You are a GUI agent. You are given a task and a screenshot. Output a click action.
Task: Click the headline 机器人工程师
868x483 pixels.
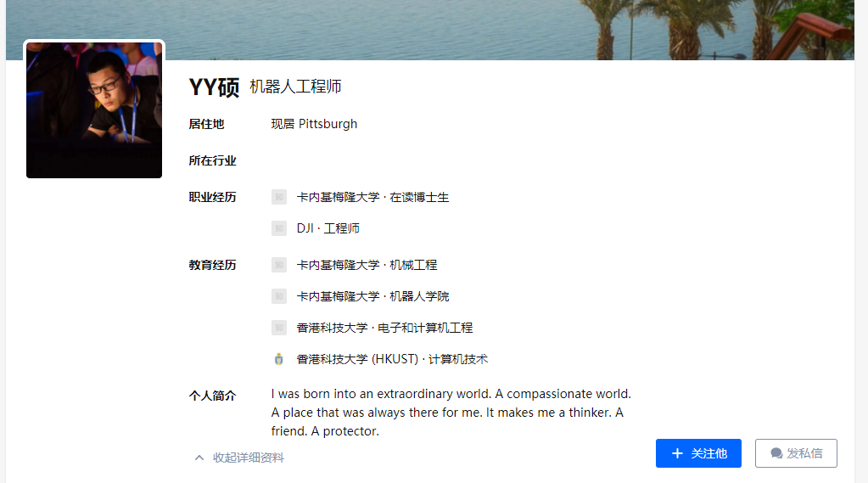[295, 87]
